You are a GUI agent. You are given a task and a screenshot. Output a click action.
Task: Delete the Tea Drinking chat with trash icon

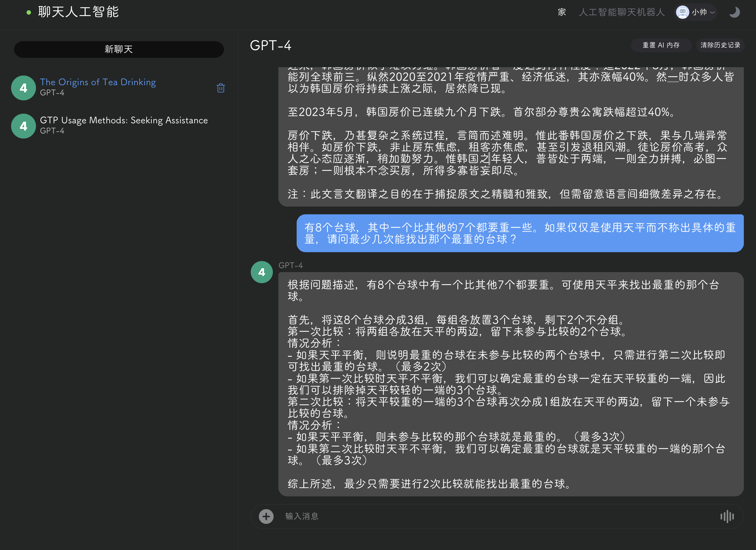coord(220,88)
